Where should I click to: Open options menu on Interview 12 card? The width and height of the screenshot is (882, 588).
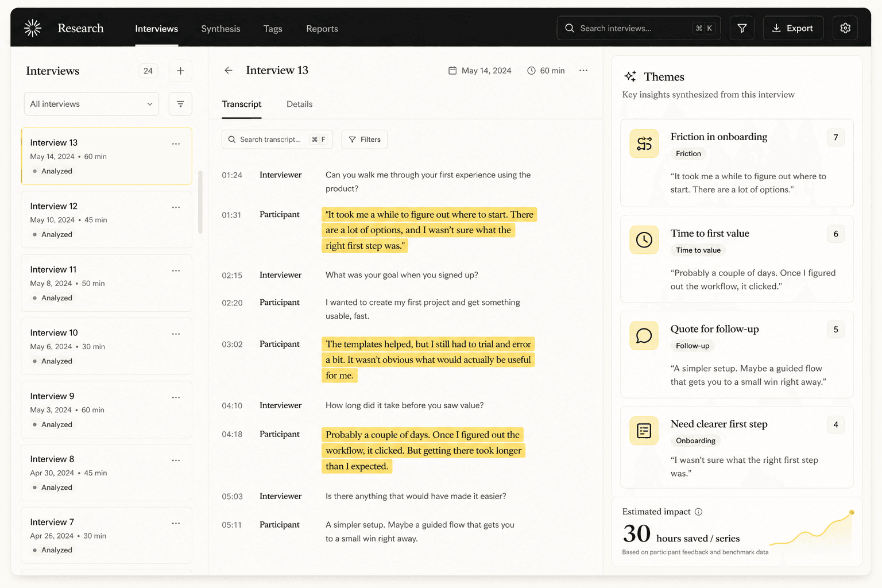point(176,207)
